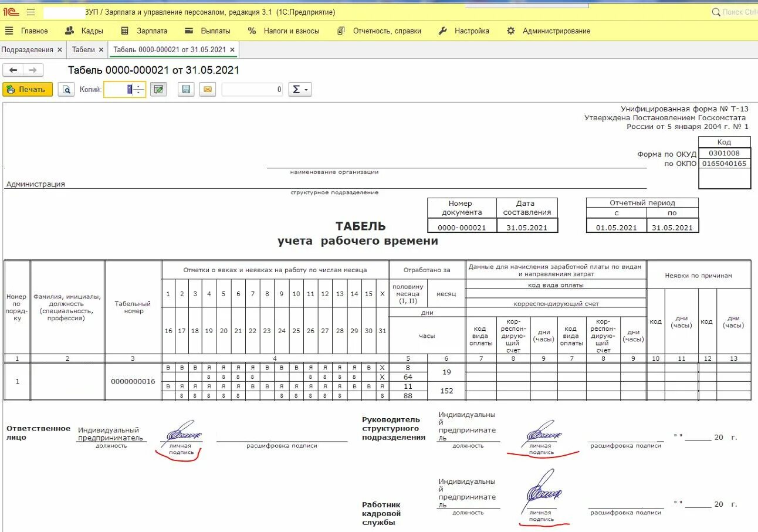Click the Зарплата calculator icon
Image resolution: width=758 pixels, height=532 pixels.
[x=125, y=31]
